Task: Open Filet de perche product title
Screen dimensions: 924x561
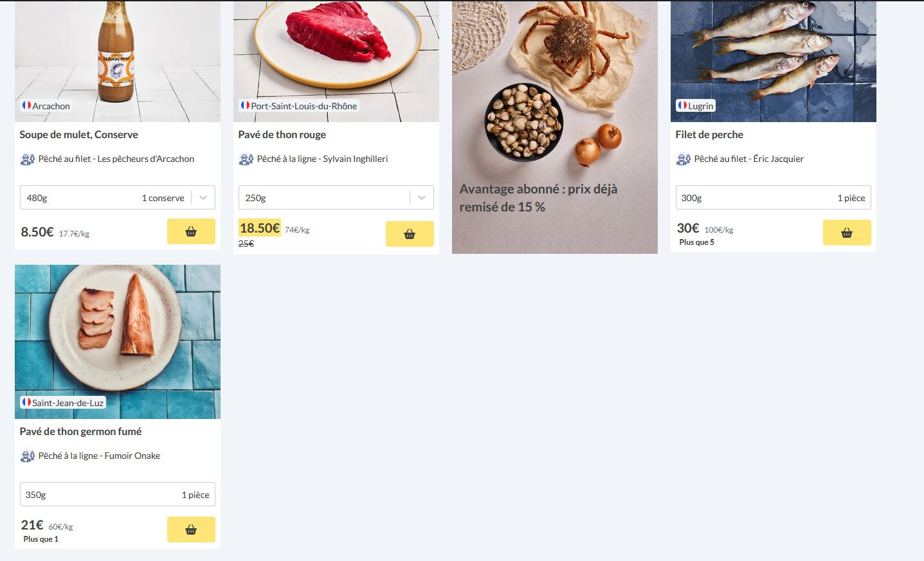Action: pyautogui.click(x=709, y=134)
